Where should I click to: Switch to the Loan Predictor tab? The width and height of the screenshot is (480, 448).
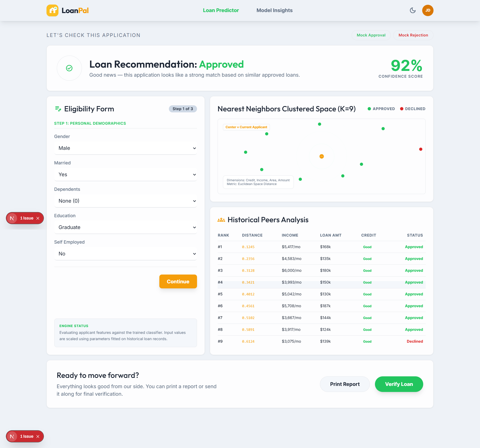coord(221,10)
